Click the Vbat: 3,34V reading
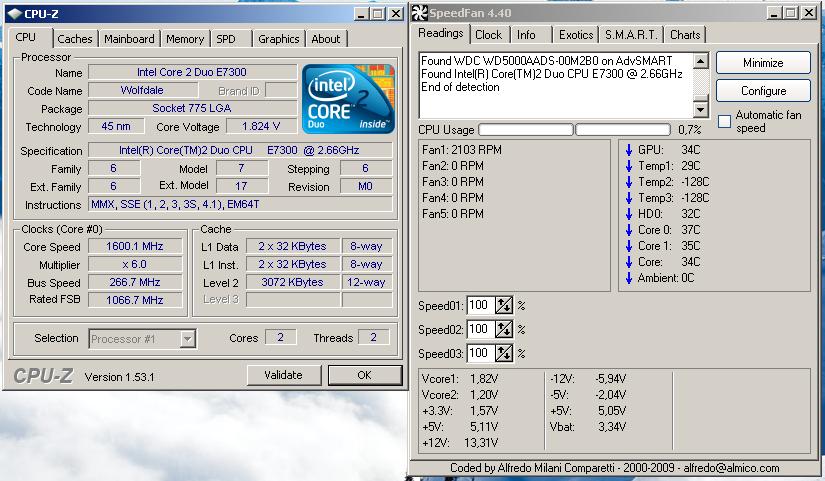This screenshot has width=825, height=481. (588, 427)
